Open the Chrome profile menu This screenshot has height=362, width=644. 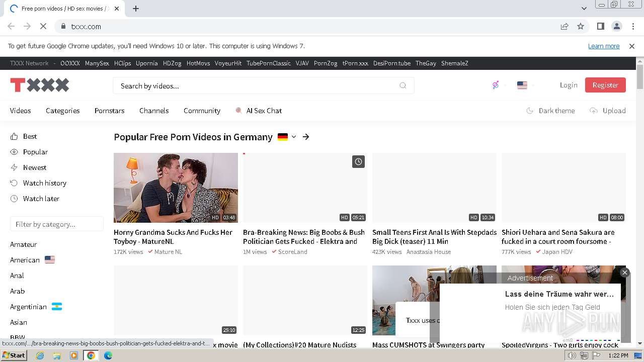coord(616,26)
